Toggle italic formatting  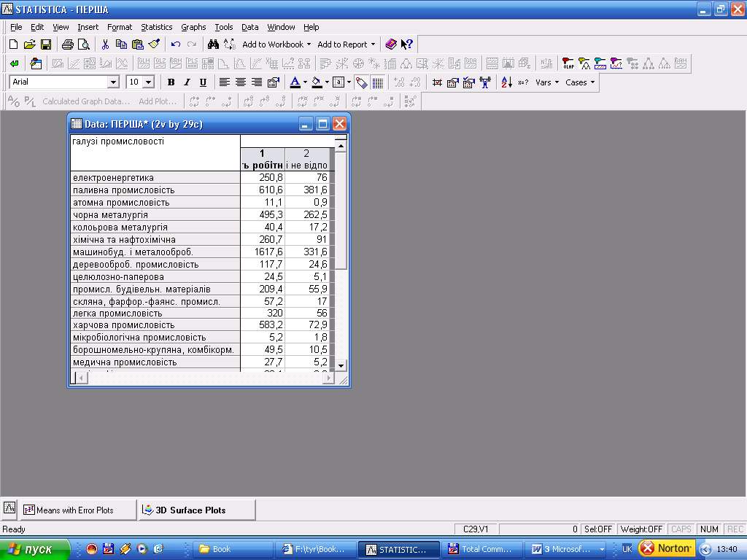point(187,82)
